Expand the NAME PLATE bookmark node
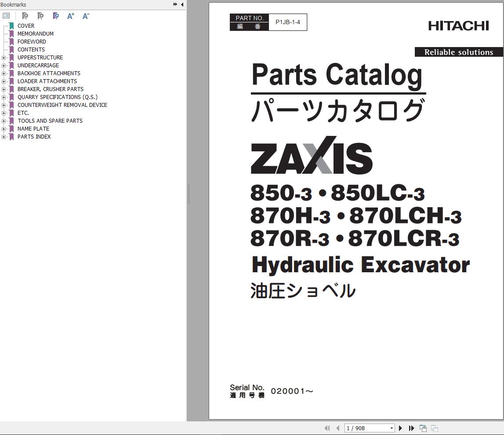This screenshot has height=435, width=504. click(x=4, y=129)
